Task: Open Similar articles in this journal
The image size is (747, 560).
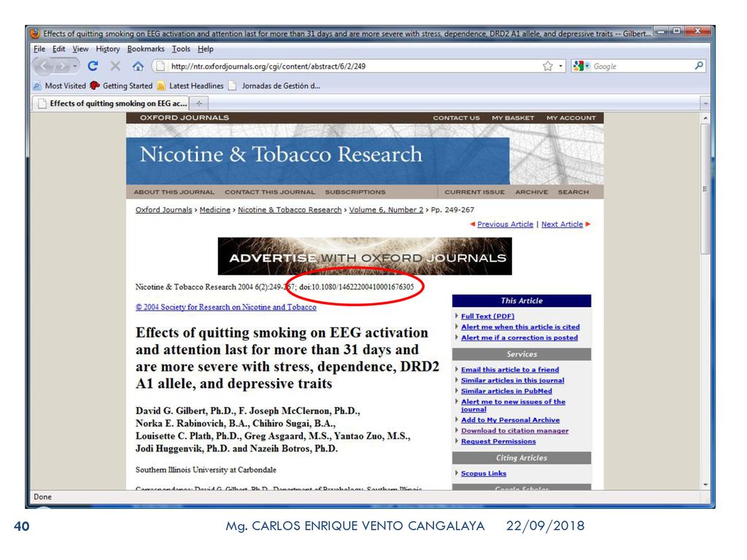Action: (x=512, y=380)
